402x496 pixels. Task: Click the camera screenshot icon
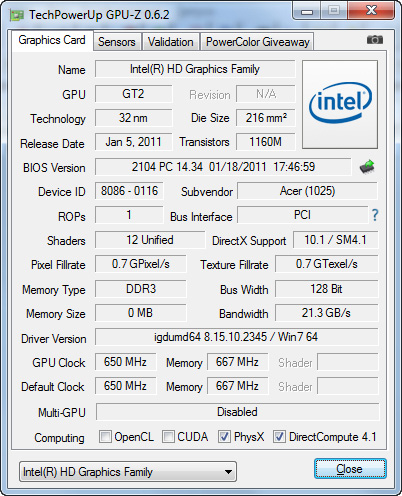tap(375, 40)
